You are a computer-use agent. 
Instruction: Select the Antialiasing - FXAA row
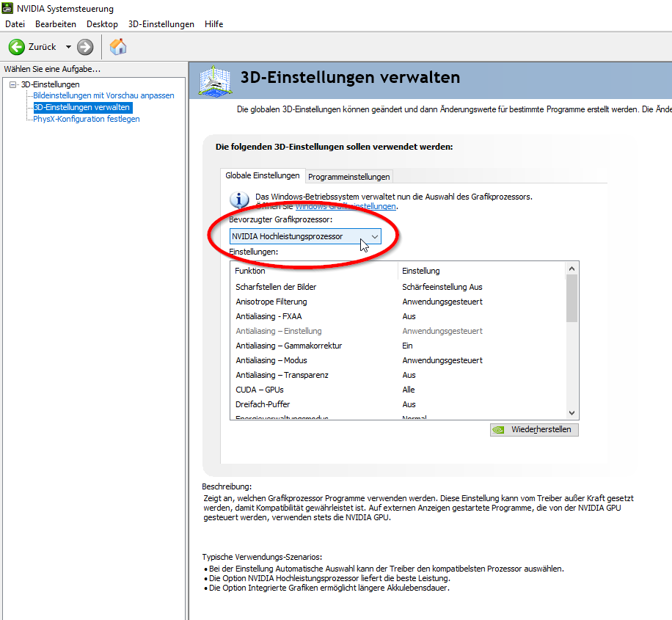pyautogui.click(x=398, y=316)
